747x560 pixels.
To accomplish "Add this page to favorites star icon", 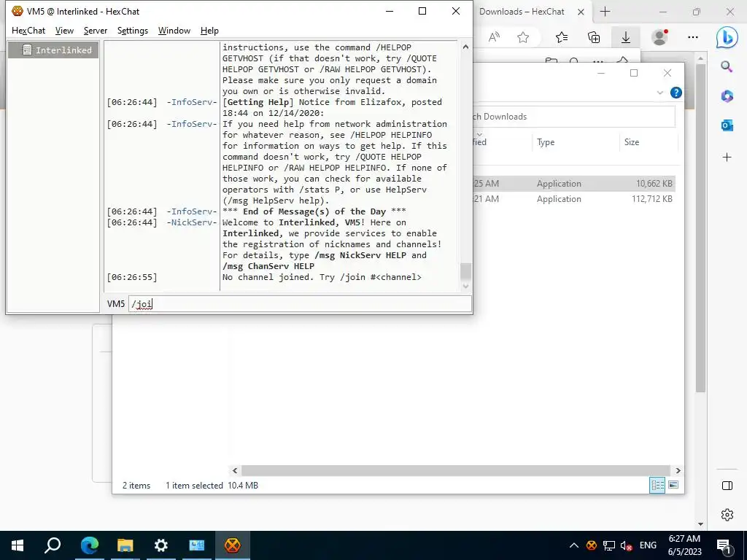I will point(523,37).
